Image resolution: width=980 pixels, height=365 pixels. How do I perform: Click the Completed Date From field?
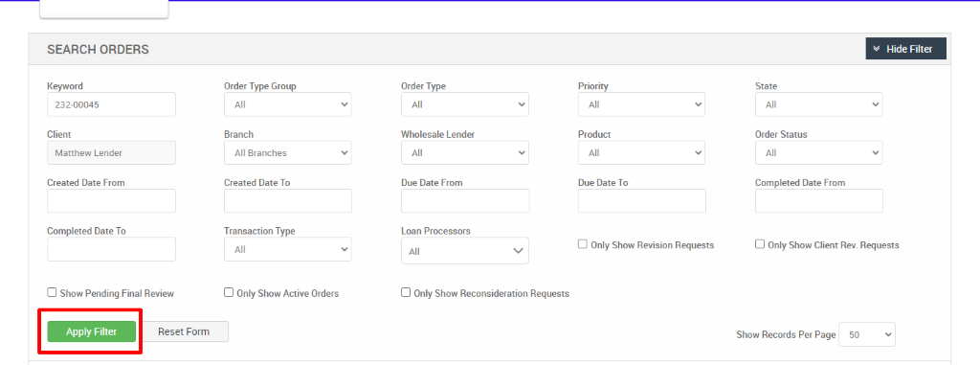(819, 201)
